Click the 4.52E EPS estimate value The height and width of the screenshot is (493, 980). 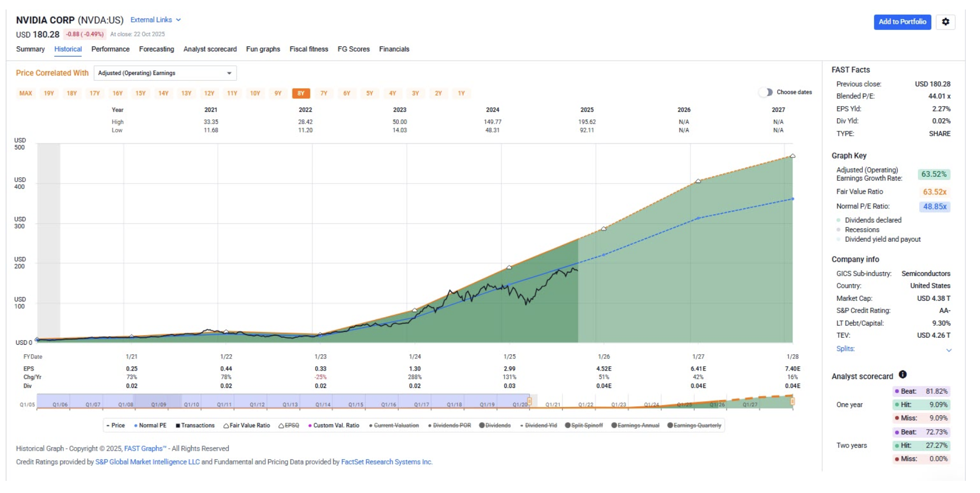(604, 369)
